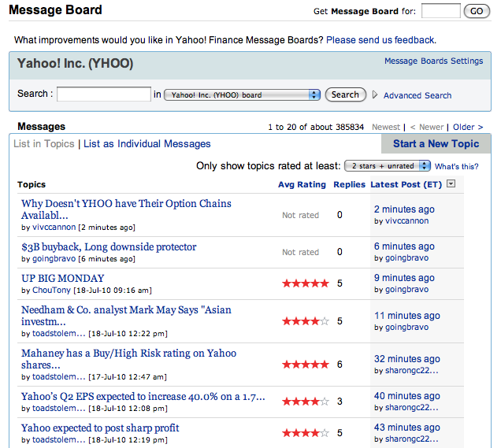Screen dimensions: 501x448
Task: Click goingbravo under 11 minutes ago
Action: (x=406, y=328)
